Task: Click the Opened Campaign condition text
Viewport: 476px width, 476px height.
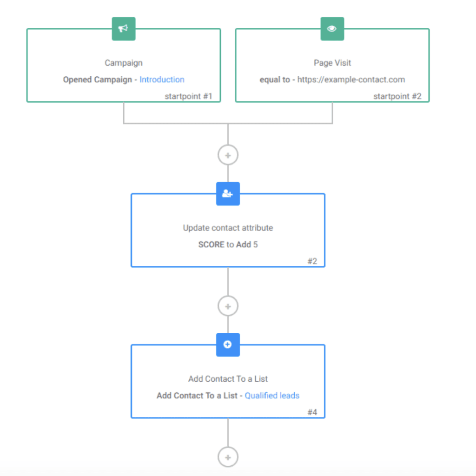Action: (96, 79)
